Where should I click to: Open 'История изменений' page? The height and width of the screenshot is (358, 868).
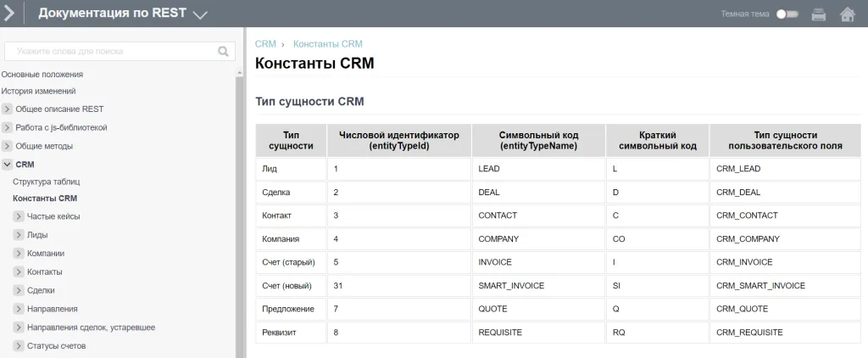(39, 91)
